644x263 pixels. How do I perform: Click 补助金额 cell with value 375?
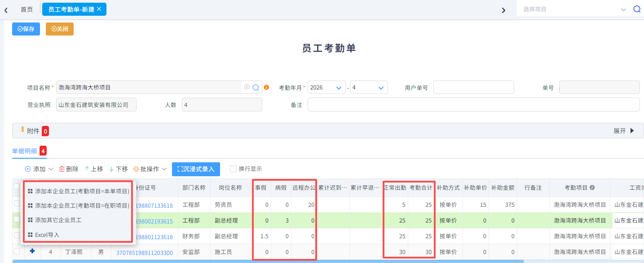click(x=503, y=205)
